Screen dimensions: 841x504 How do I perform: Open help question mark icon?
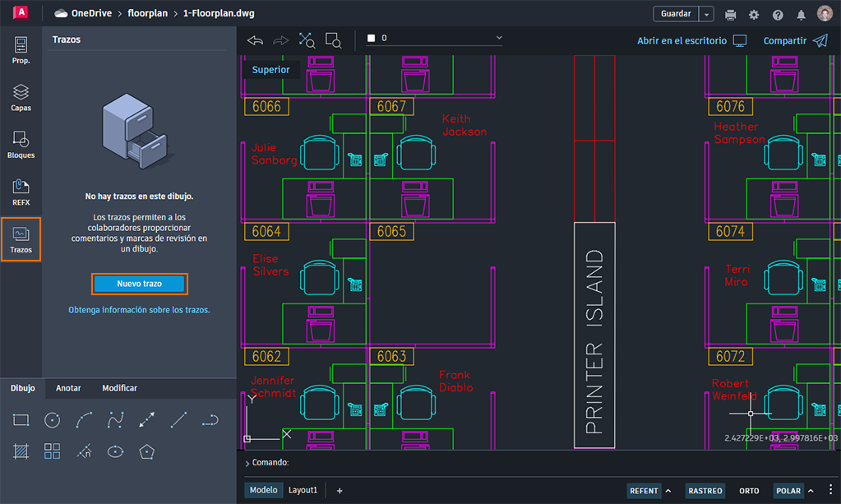(778, 15)
